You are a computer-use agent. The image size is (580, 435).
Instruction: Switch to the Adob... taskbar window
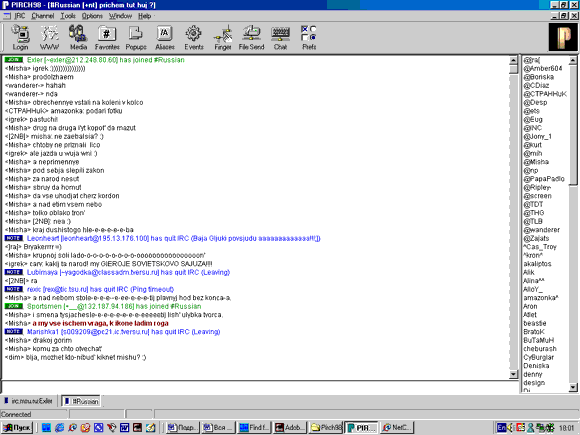[290, 428]
